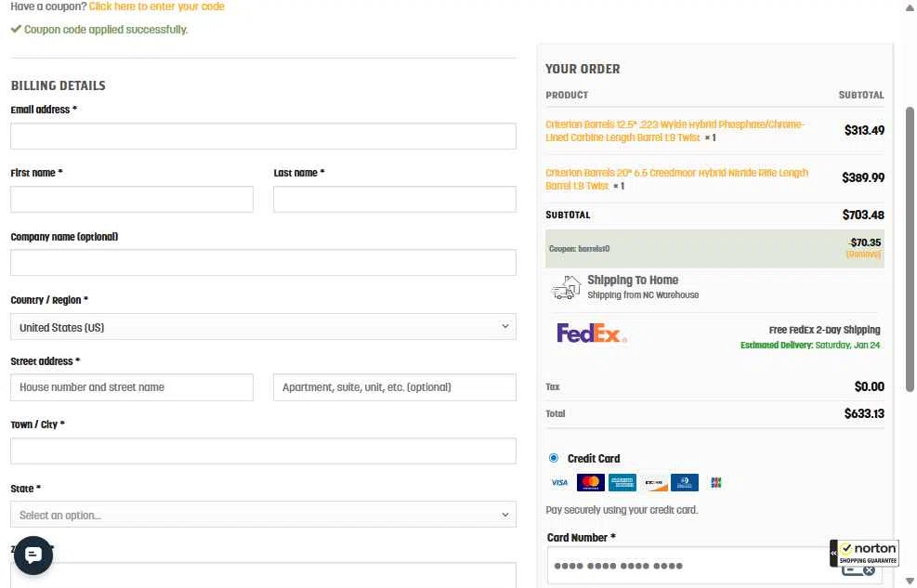Open the Criterion 20" 6.5 Creedmoor barrel link
The height and width of the screenshot is (588, 917).
[x=676, y=179]
